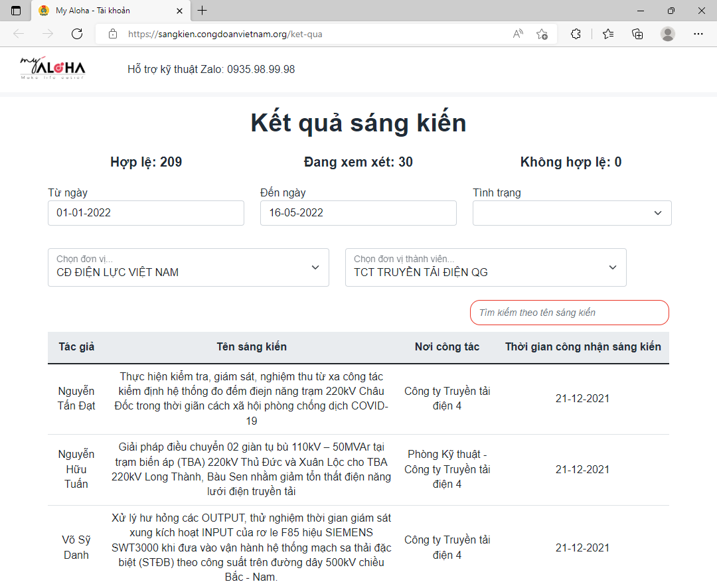Open Settings and more ellipsis menu
Viewport: 717px width, 588px height.
pos(698,34)
